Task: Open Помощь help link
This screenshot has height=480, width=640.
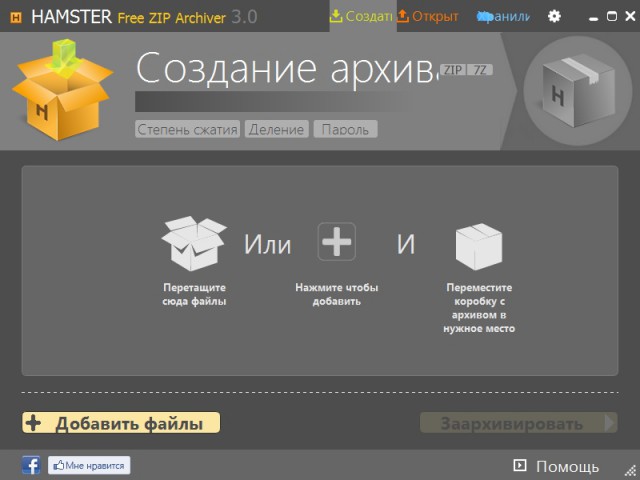Action: click(567, 466)
